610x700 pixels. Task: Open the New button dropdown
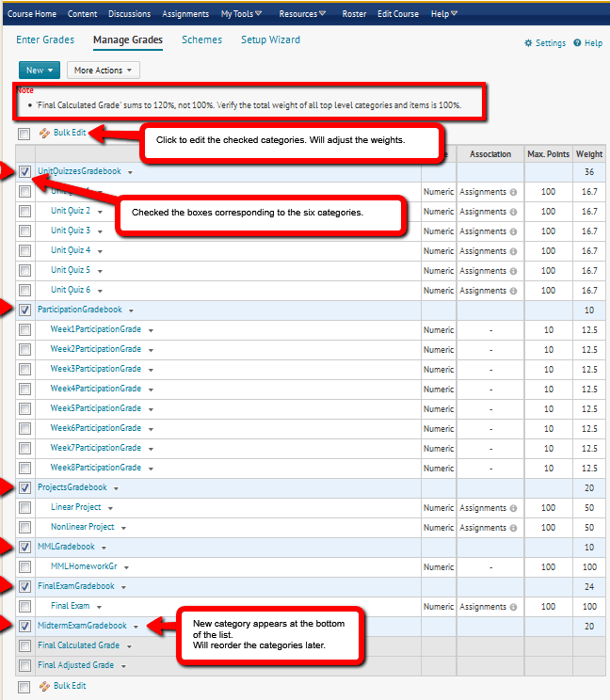(40, 71)
